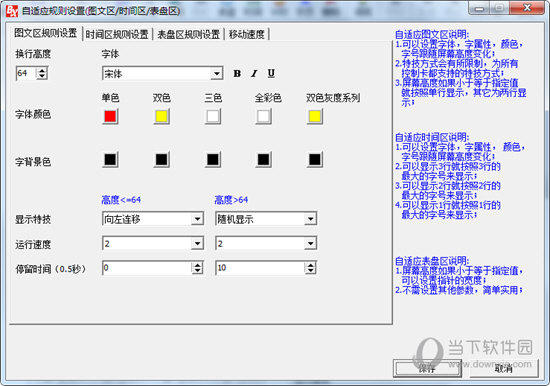Click the 换行高度 value field 64

pos(26,73)
